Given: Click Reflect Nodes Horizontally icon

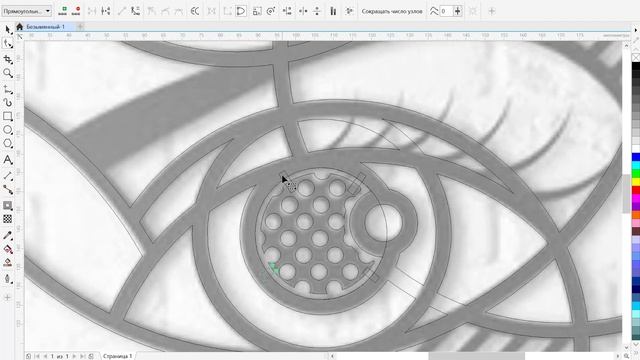Looking at the screenshot, I should [x=303, y=11].
